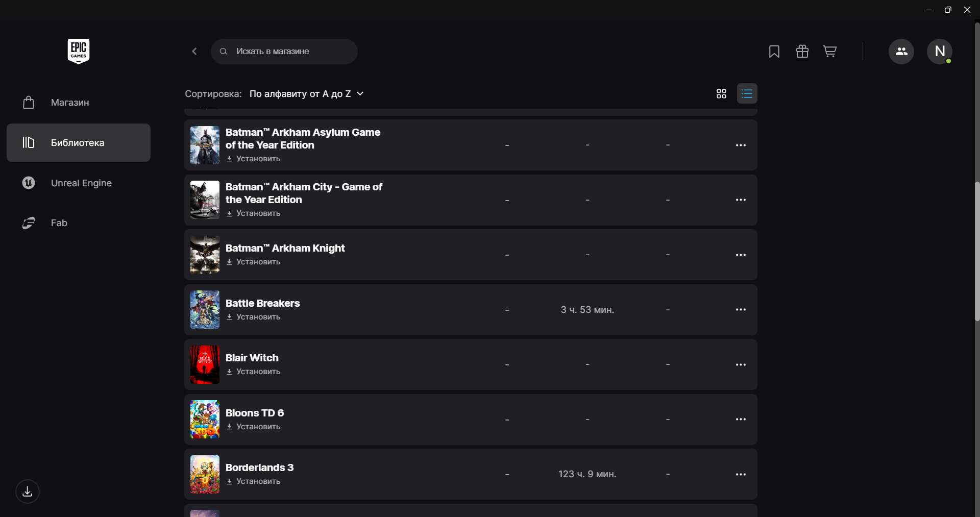Open the friends list icon

pos(901,52)
